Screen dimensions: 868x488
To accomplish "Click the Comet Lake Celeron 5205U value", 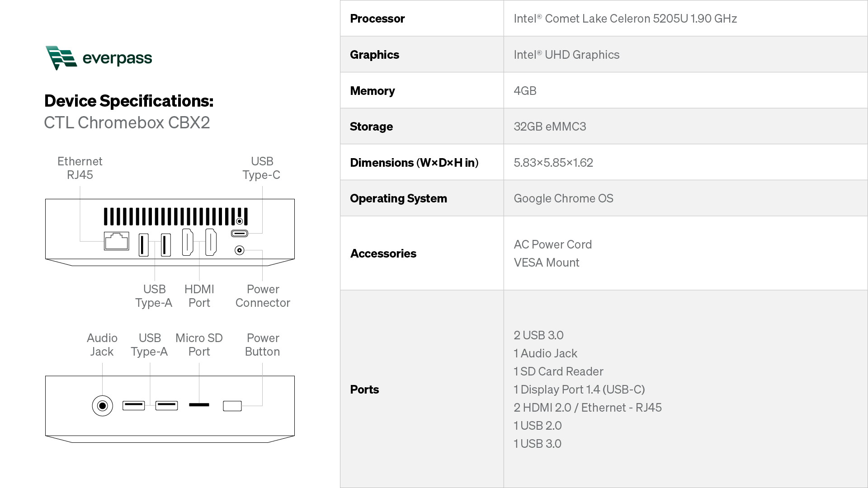I will click(625, 19).
